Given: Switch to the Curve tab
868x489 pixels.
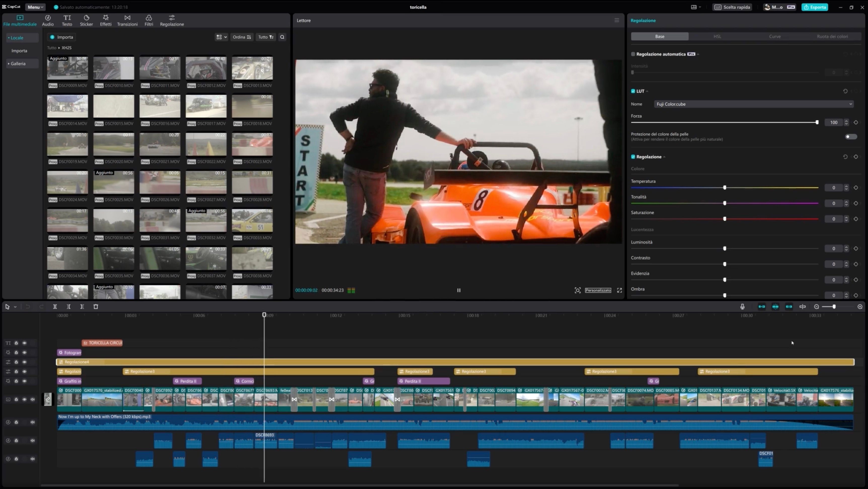Looking at the screenshot, I should coord(775,37).
